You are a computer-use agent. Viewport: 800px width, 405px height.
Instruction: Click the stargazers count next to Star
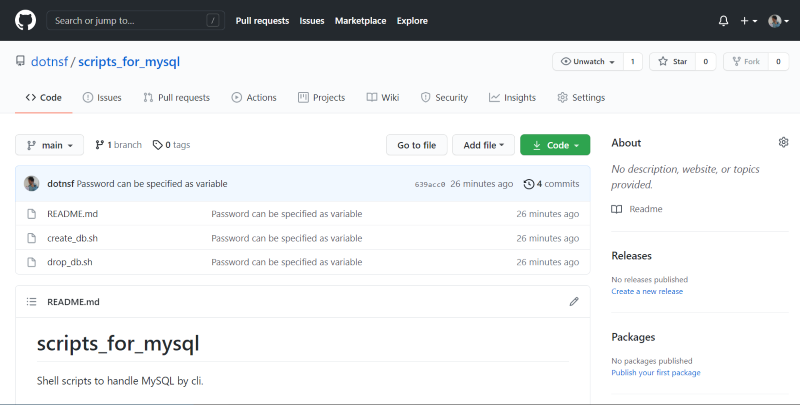(706, 62)
